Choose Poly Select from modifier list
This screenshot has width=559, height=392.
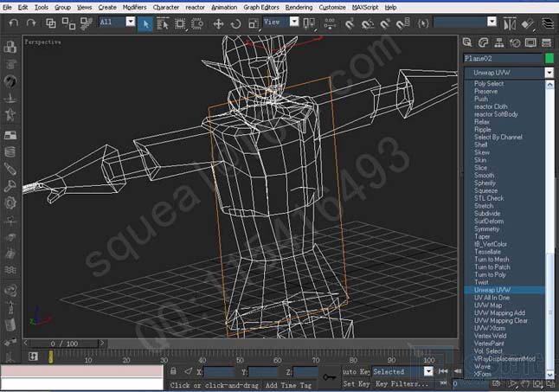tap(489, 83)
